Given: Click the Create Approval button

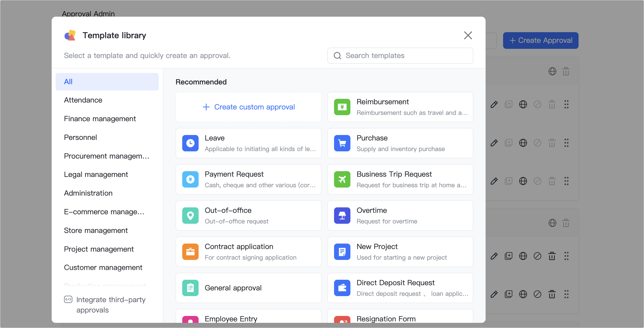Looking at the screenshot, I should tap(540, 40).
